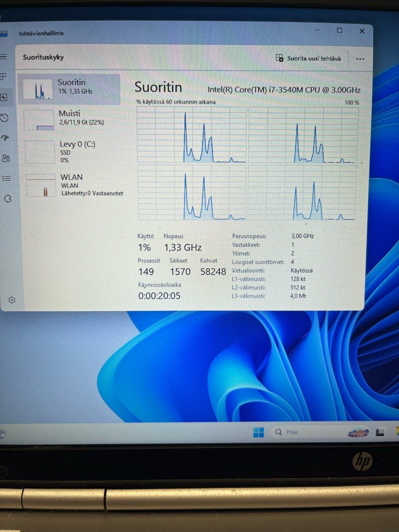399x532 pixels.
Task: Click the Intel Core i7-3540M CPU name
Action: click(284, 90)
